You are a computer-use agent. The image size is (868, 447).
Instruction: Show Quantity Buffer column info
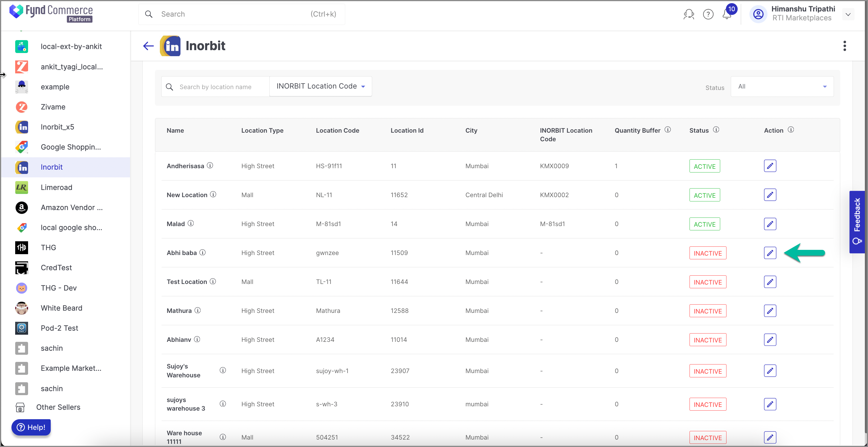click(667, 130)
